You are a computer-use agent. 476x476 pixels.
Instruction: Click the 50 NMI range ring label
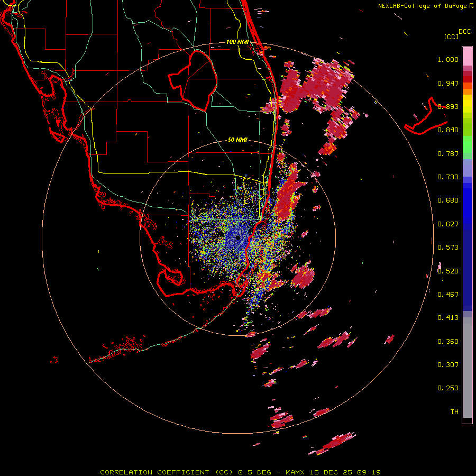[x=237, y=140]
